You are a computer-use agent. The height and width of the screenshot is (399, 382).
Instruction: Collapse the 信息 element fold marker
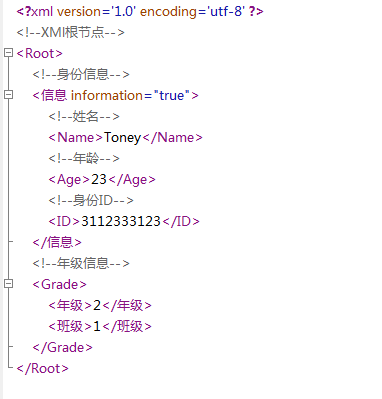point(8,95)
